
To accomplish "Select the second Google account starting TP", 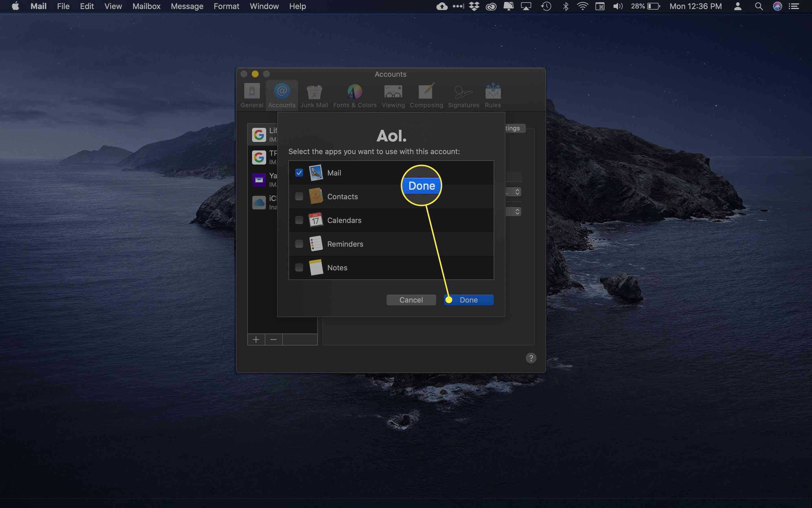I will click(x=263, y=157).
